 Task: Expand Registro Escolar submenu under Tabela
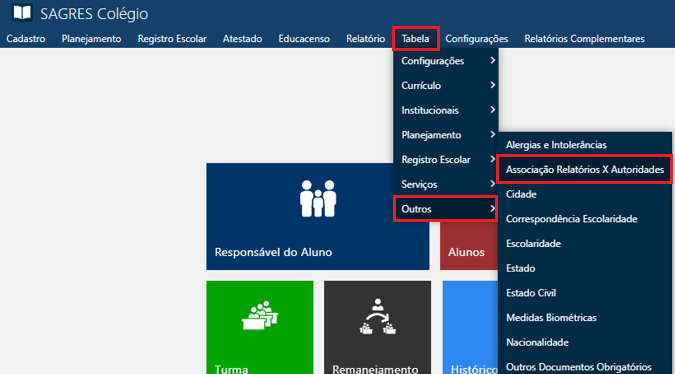pos(446,159)
